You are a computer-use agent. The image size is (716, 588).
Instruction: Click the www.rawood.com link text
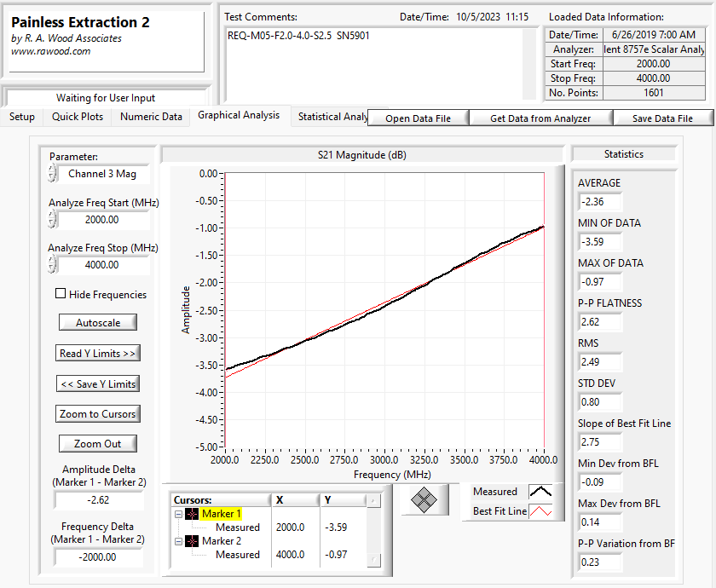coord(50,51)
